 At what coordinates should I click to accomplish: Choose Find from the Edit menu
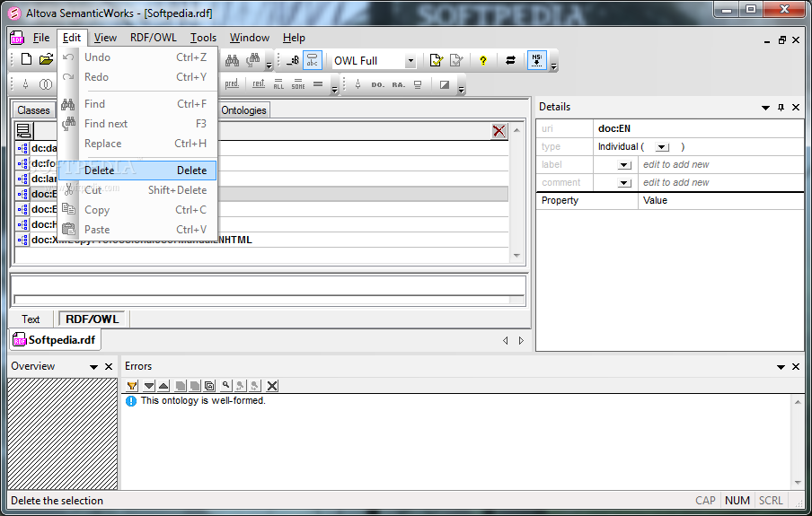(x=137, y=104)
